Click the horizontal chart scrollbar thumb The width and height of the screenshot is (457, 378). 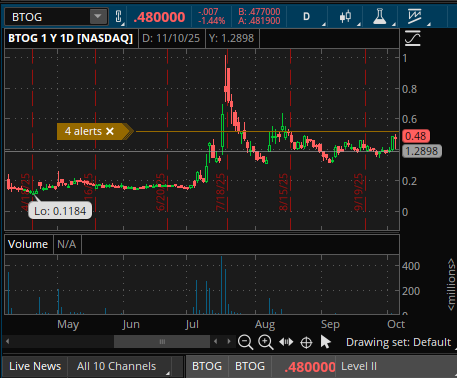162,341
